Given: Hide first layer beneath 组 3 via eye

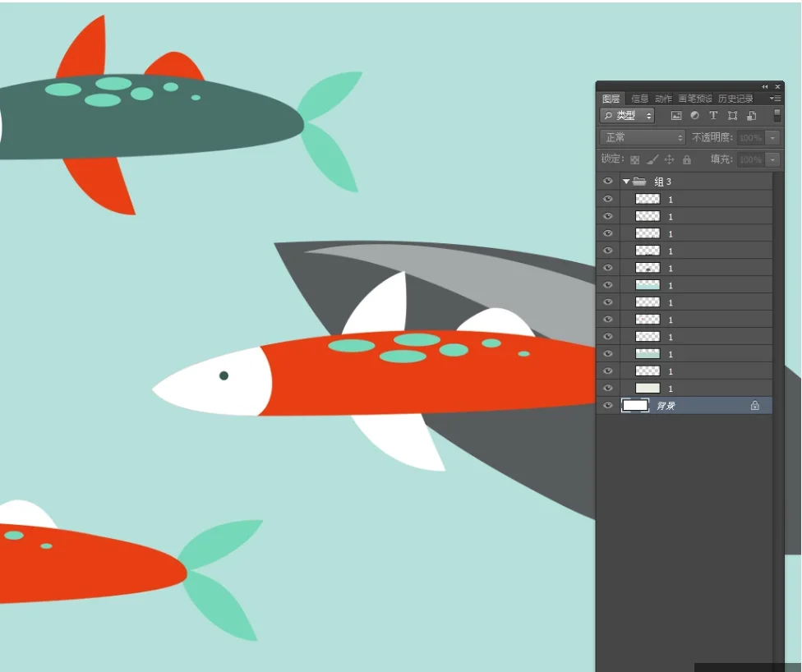Looking at the screenshot, I should pos(607,199).
